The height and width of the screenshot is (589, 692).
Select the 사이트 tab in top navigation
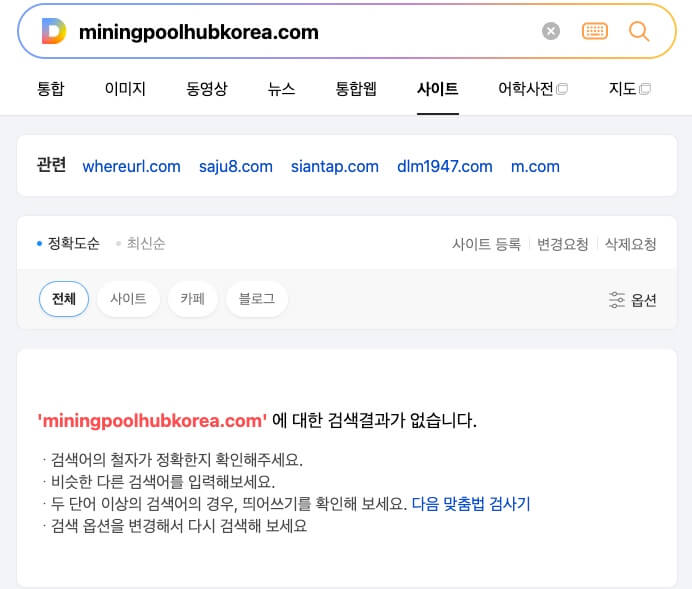tap(438, 89)
